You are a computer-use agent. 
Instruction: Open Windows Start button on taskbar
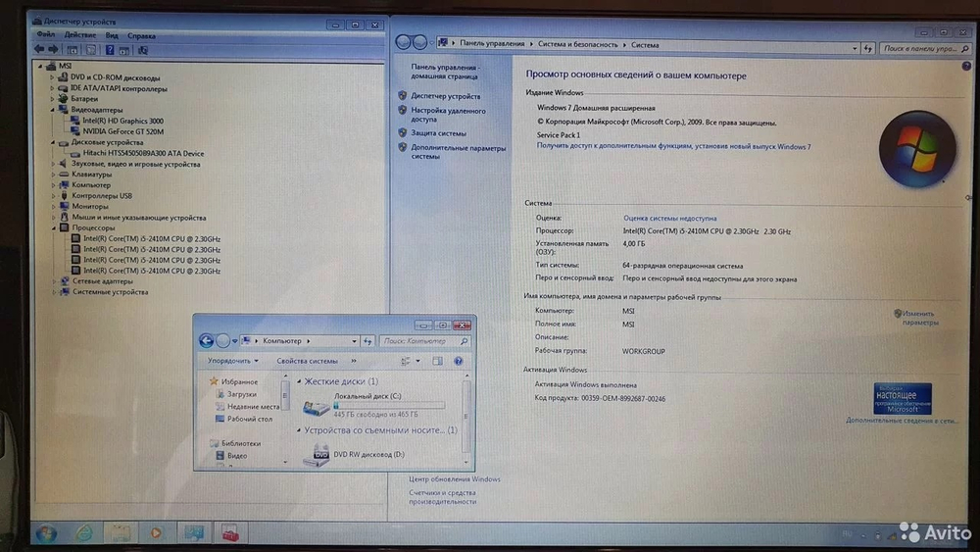46,533
